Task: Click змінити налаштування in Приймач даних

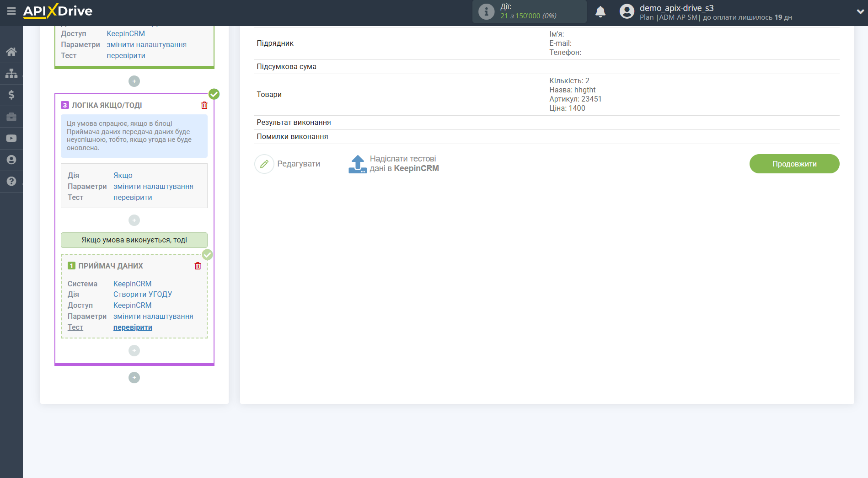Action: point(154,316)
